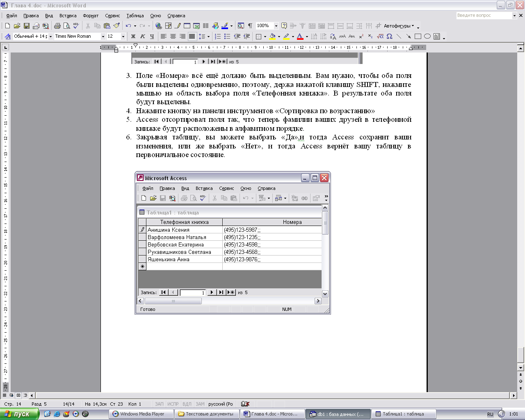Open the font name dropdown Times New Roman

[103, 37]
